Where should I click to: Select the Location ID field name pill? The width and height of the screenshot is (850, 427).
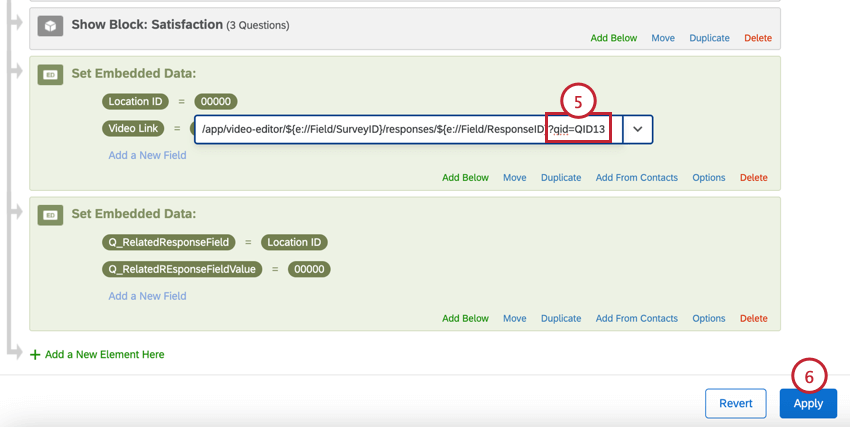pos(136,101)
